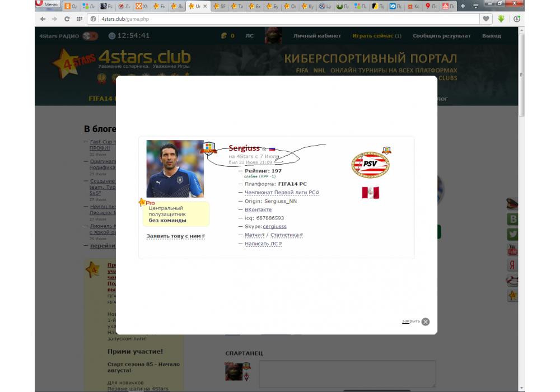
Task: Click the heart bookmark icon in address bar
Action: pos(487,19)
